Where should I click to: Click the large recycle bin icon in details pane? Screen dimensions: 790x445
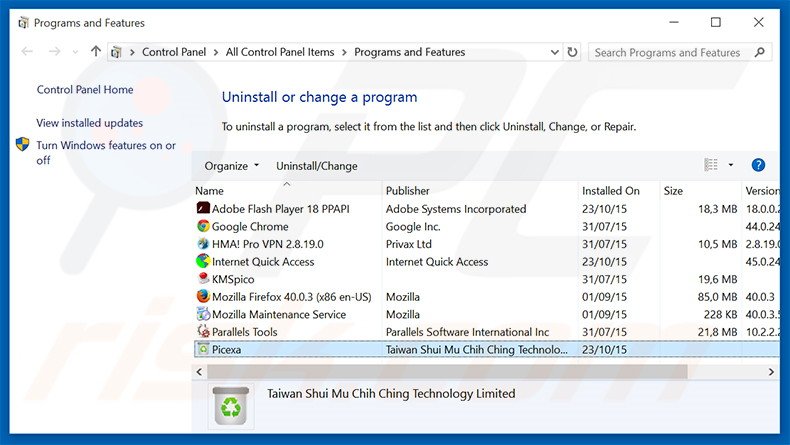(231, 407)
